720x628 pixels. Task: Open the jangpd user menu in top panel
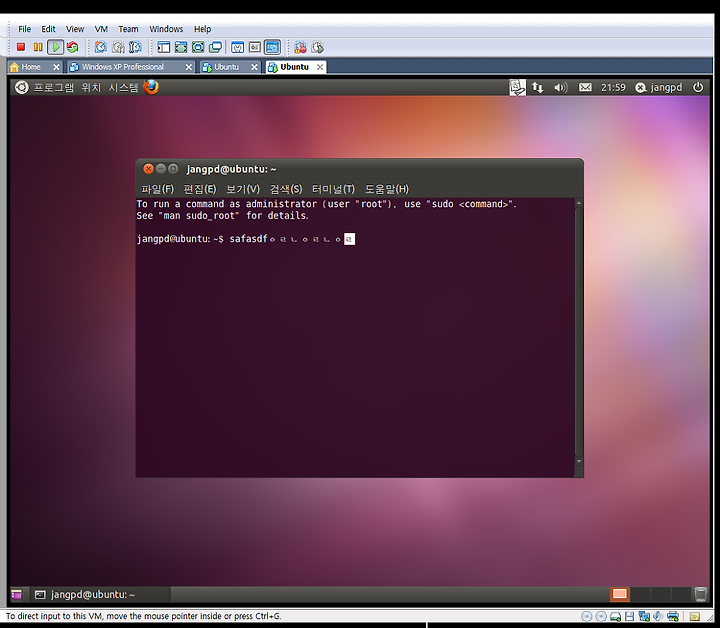[658, 87]
